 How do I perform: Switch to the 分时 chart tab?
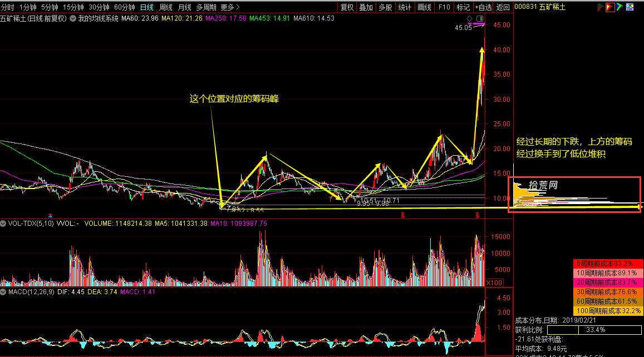pos(7,7)
